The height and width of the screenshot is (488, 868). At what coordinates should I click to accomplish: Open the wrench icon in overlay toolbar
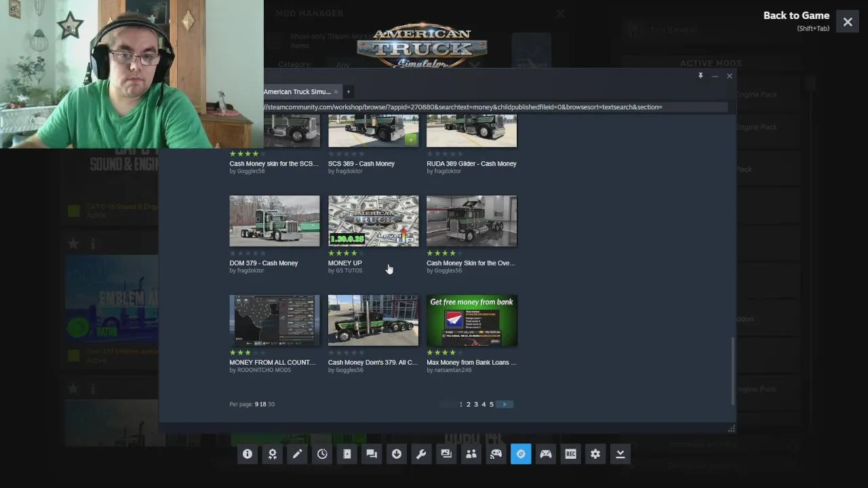(x=421, y=454)
